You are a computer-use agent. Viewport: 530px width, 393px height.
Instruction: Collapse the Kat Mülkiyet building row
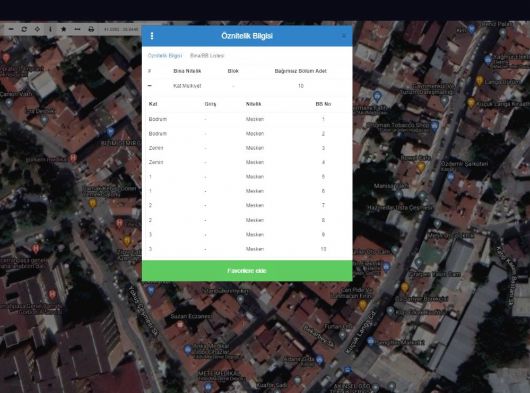pyautogui.click(x=150, y=86)
